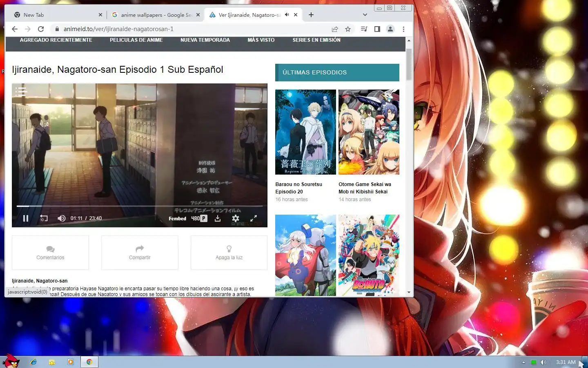
Task: Click the 3:31 AM taskbar clock
Action: pos(566,362)
